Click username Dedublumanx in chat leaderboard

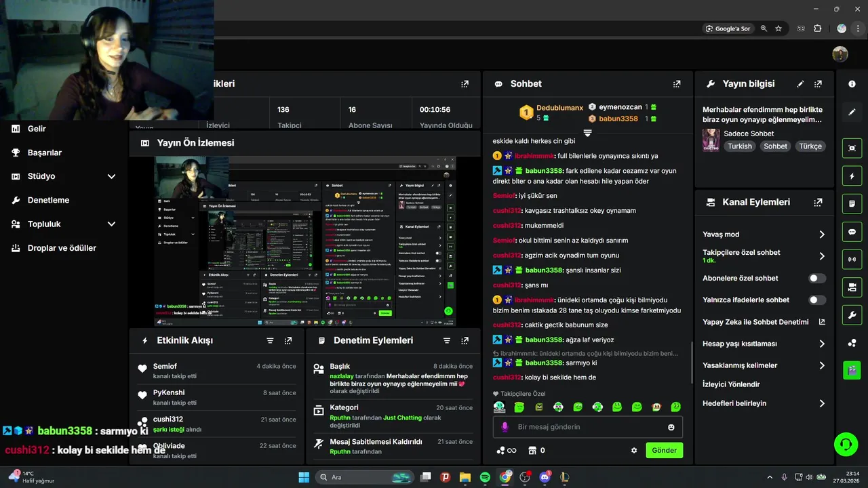tap(559, 108)
